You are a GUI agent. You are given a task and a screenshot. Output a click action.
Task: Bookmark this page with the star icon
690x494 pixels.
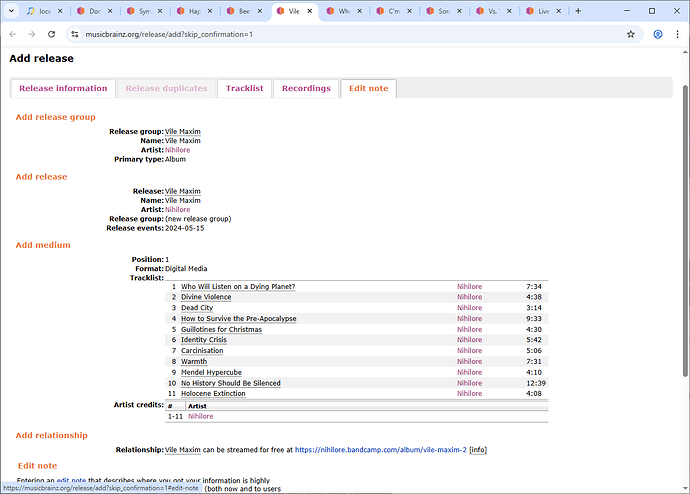(x=631, y=34)
